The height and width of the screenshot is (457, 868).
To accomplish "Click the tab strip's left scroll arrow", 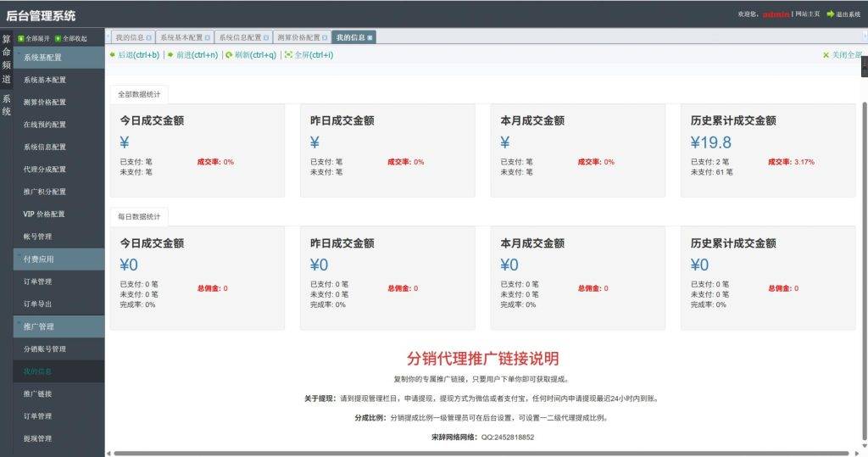I will click(108, 36).
